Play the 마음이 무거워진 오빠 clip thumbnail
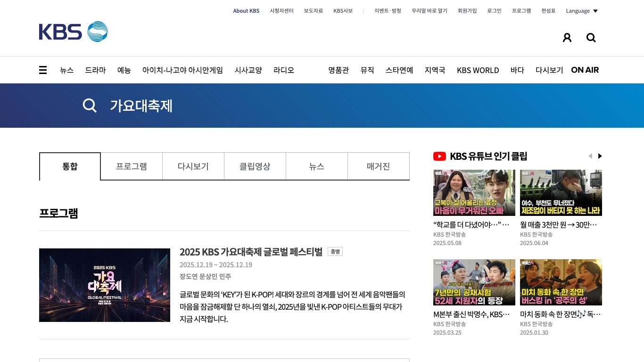Viewport: 644px width, 362px height. click(x=474, y=193)
